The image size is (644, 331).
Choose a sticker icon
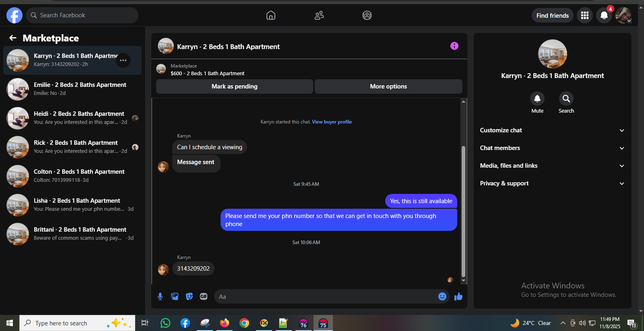point(189,296)
